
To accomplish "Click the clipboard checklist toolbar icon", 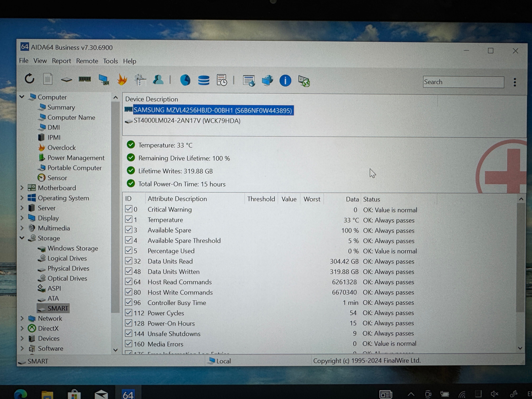I will tap(141, 80).
